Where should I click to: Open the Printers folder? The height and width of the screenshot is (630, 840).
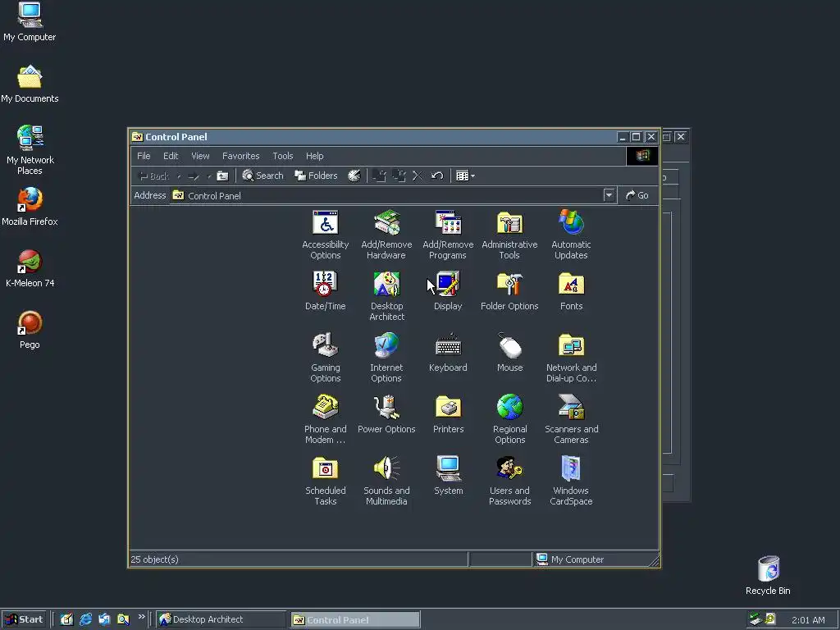448,414
